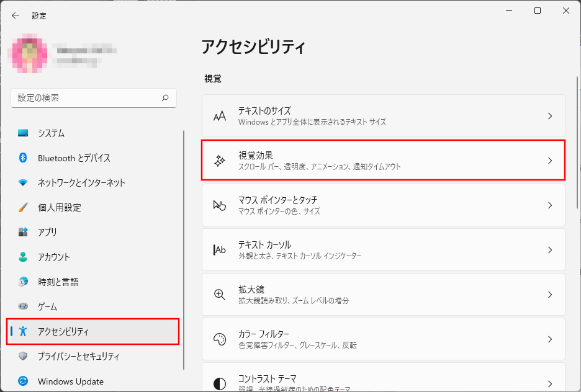Click the network Wi-Fi icon in sidebar
The image size is (581, 392).
click(23, 183)
